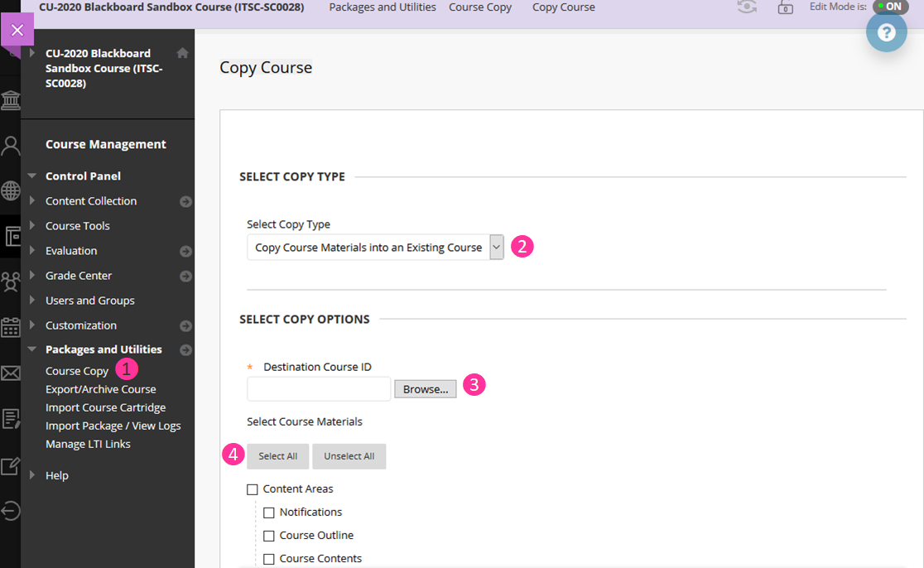This screenshot has width=924, height=568.
Task: Open the Tools pencil icon in sidebar
Action: tap(11, 465)
